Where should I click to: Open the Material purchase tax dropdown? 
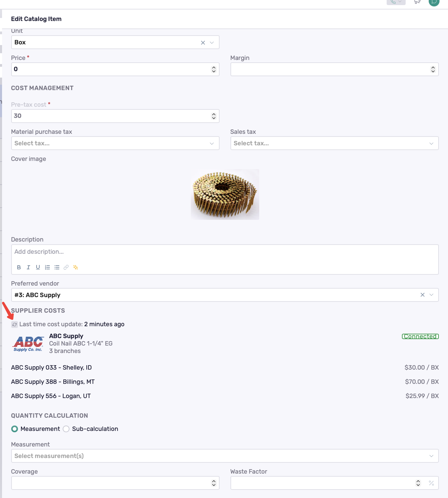(115, 143)
